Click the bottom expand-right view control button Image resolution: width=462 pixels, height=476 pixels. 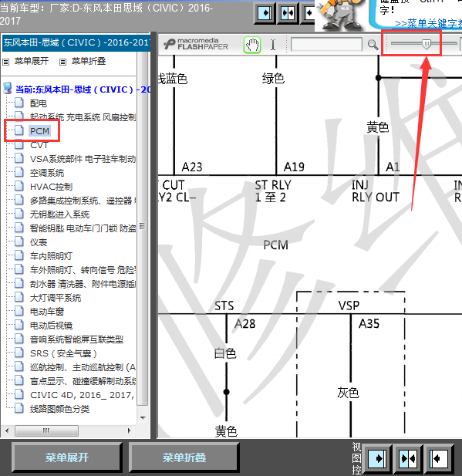point(377,458)
